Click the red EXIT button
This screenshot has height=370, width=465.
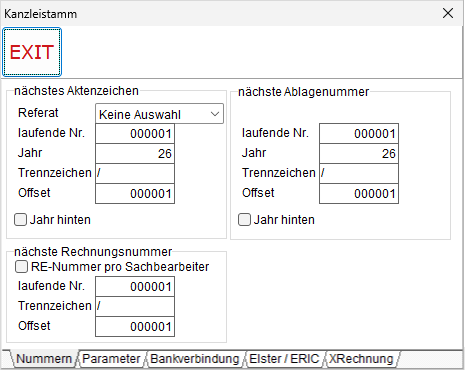(x=32, y=52)
